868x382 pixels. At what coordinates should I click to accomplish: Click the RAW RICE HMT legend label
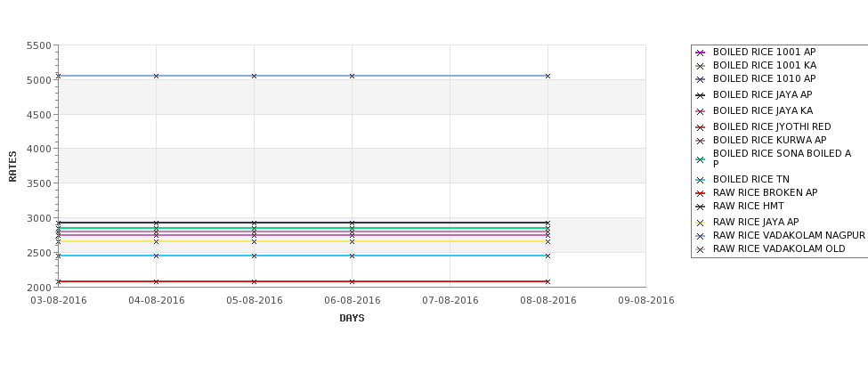[748, 206]
